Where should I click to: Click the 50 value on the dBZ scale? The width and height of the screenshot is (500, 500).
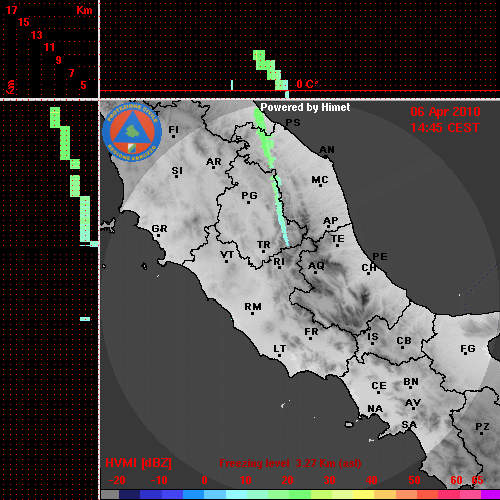(x=414, y=480)
